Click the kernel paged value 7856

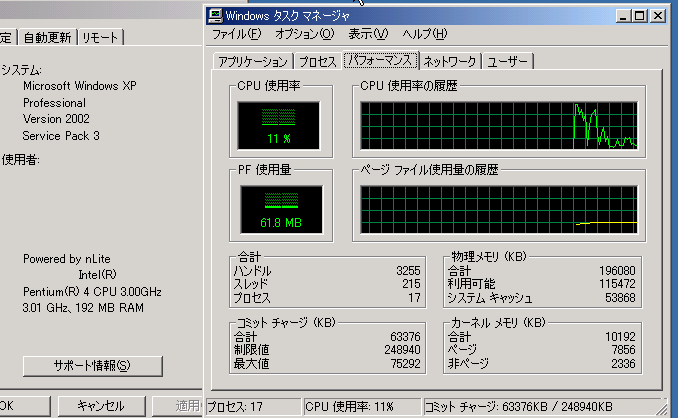pos(623,350)
